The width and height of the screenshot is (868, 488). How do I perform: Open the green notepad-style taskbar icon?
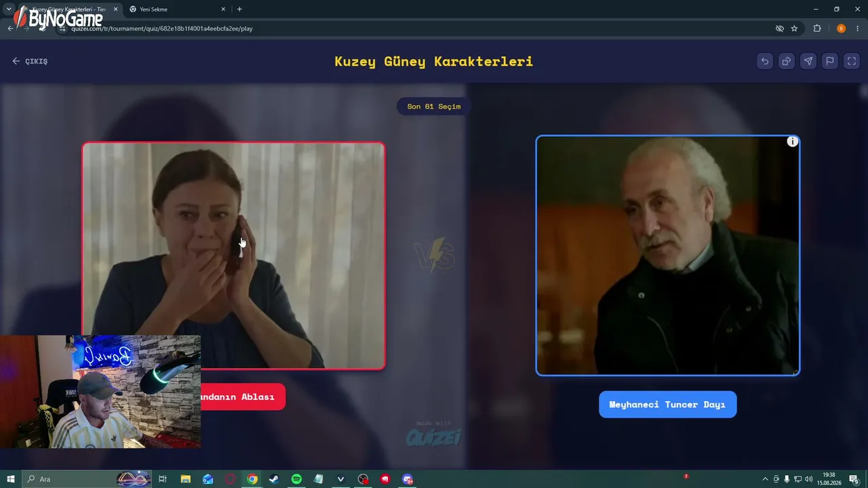(319, 479)
